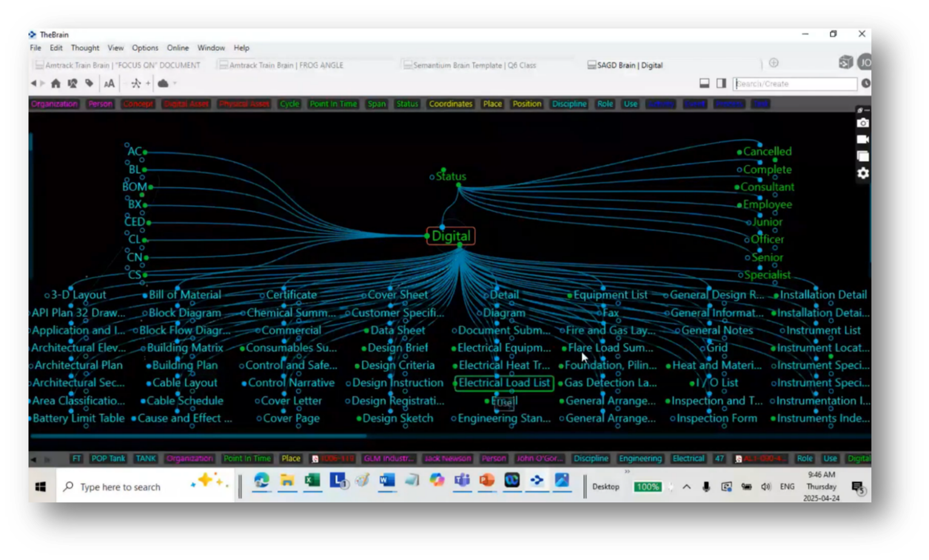Click the Jack Newson history item
The image size is (929, 560).
pos(448,459)
